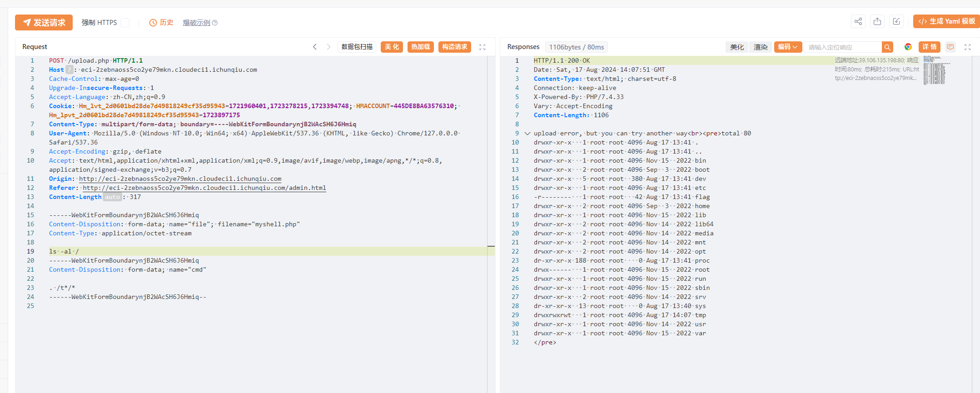Go to previous request with left chevron

[314, 47]
